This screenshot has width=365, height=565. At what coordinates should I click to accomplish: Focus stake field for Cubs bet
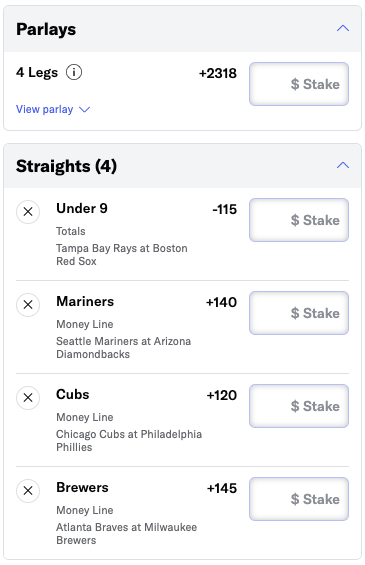tap(299, 406)
